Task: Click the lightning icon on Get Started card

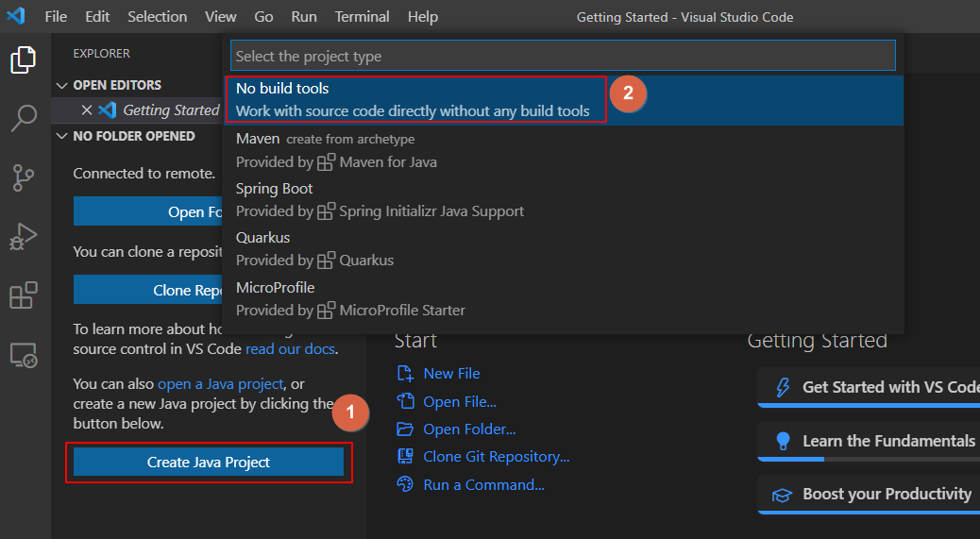Action: click(783, 387)
